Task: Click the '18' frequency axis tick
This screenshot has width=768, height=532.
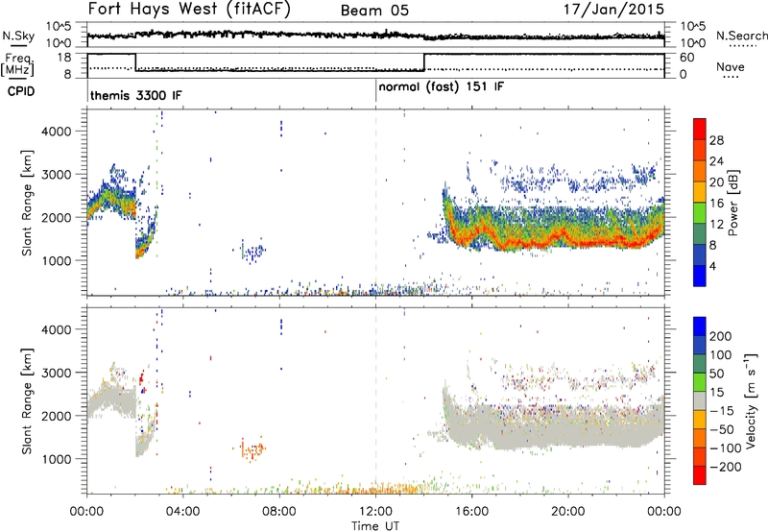Action: click(64, 57)
